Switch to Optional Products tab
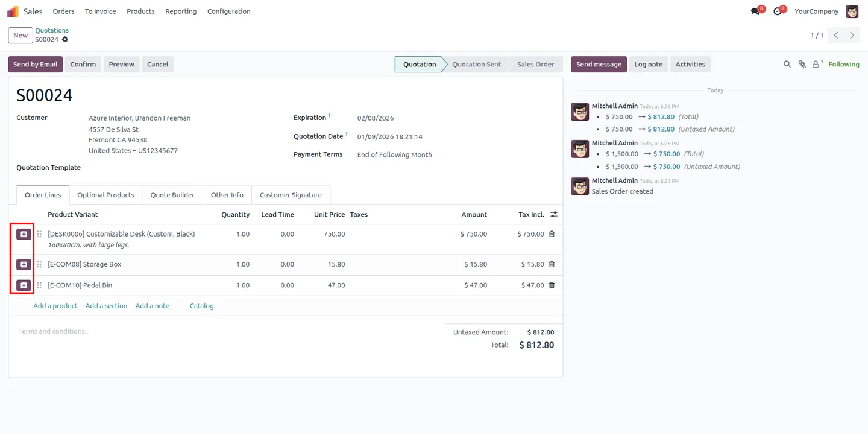This screenshot has width=868, height=435. (x=105, y=195)
